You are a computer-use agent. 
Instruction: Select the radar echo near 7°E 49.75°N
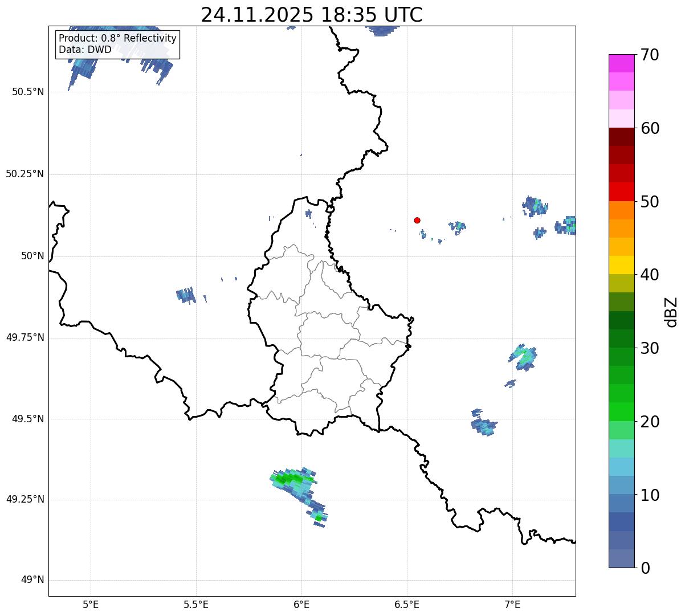pyautogui.click(x=523, y=357)
